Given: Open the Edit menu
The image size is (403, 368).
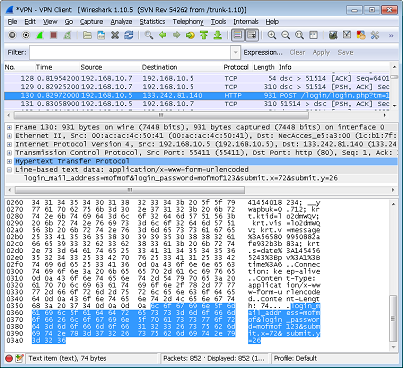Looking at the screenshot, I should pyautogui.click(x=30, y=22).
